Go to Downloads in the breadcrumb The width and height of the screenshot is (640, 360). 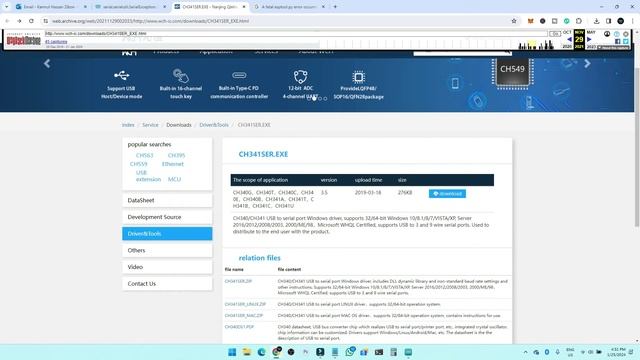click(x=179, y=125)
